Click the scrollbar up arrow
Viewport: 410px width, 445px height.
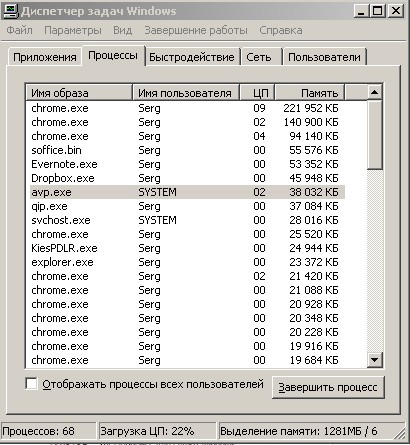pyautogui.click(x=374, y=92)
